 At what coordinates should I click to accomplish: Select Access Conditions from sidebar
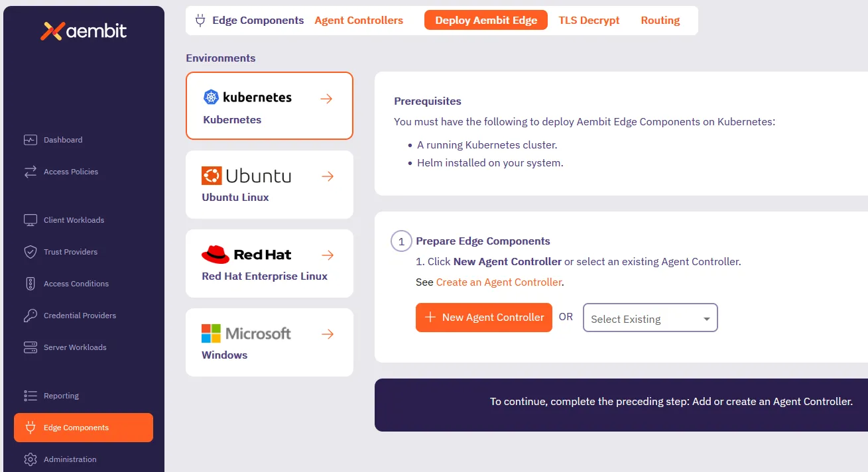pos(76,283)
